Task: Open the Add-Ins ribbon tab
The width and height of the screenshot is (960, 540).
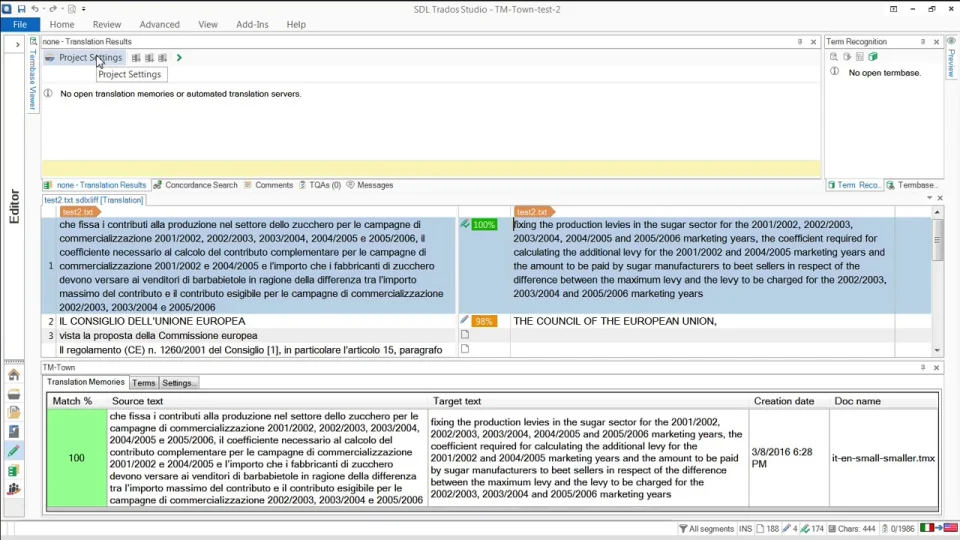Action: (252, 24)
